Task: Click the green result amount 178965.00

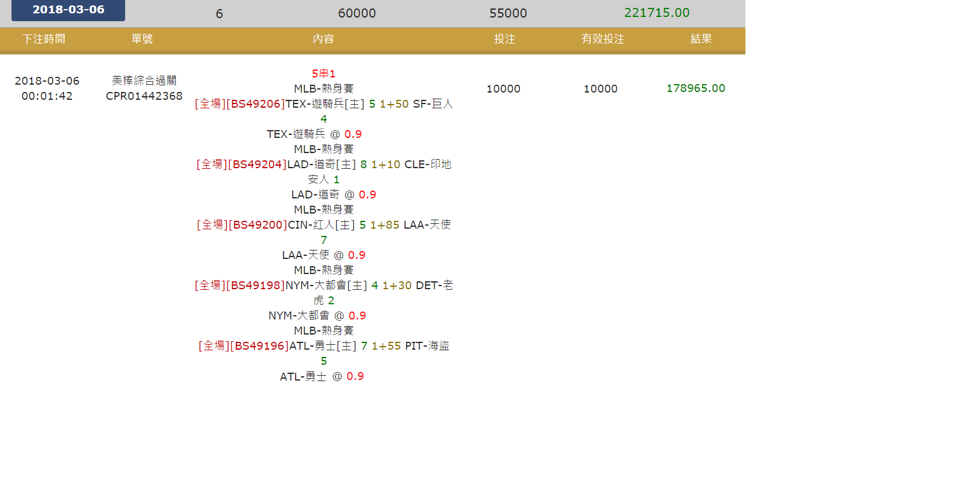Action: click(x=695, y=88)
